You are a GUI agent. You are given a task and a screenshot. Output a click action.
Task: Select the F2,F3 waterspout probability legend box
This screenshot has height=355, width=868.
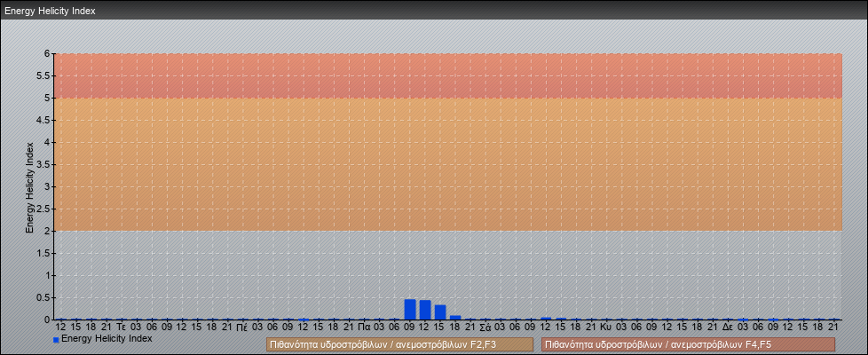pos(399,344)
